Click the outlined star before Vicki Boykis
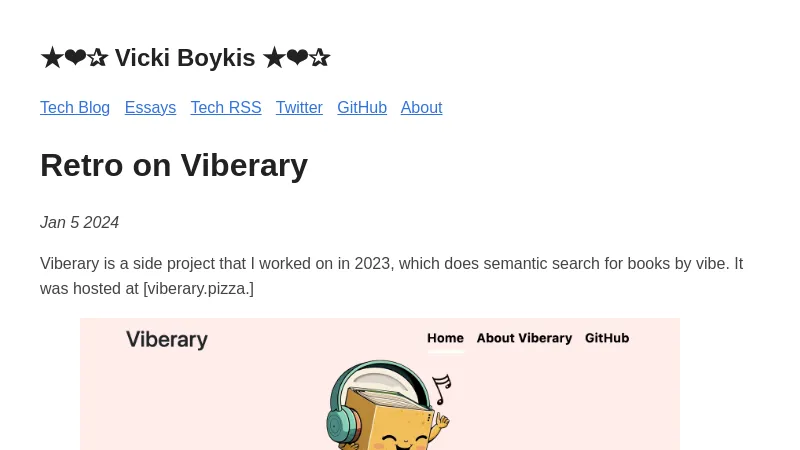The width and height of the screenshot is (800, 450). (98, 58)
